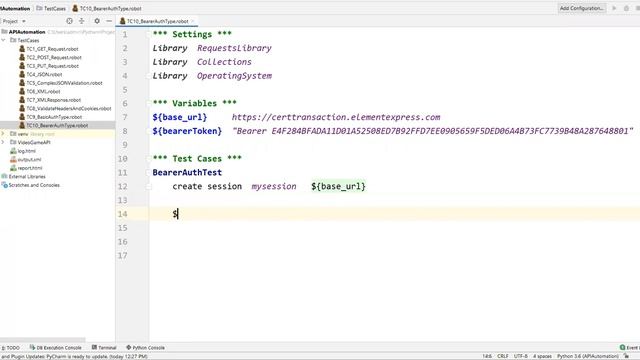The width and height of the screenshot is (640, 360).
Task: Click the BearerAuthTest test case name
Action: 187,172
